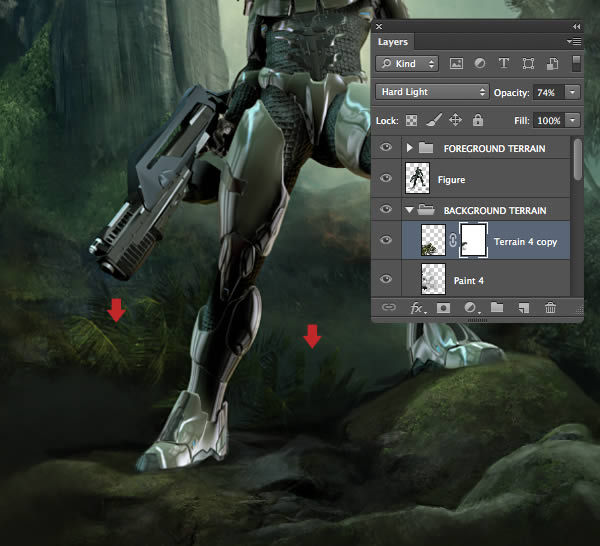Filter layers by adjustment layer icon
The width and height of the screenshot is (600, 546).
[479, 64]
